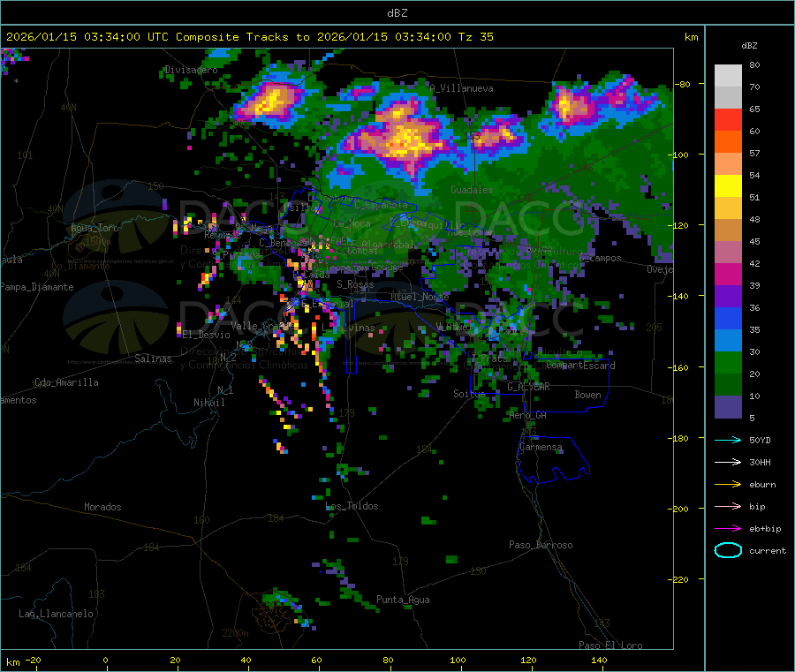The height and width of the screenshot is (672, 795).
Task: Click the 'Pampa_Diamante' map label
Action: (x=37, y=287)
